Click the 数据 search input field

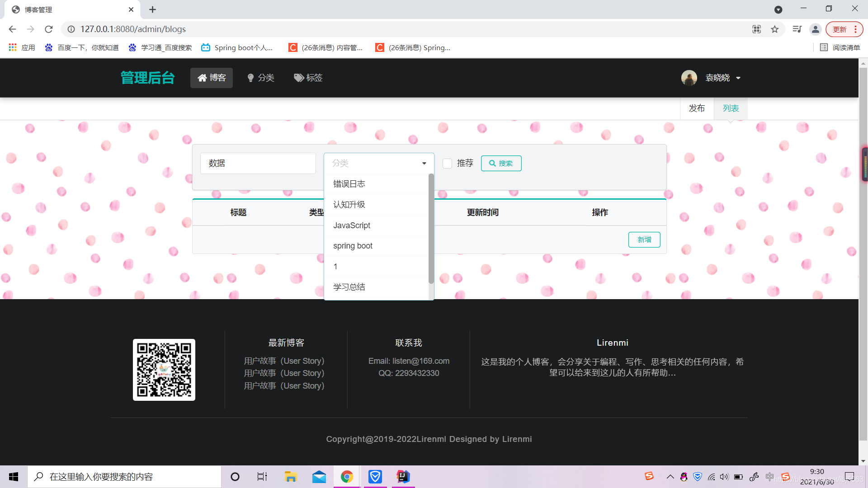click(258, 163)
